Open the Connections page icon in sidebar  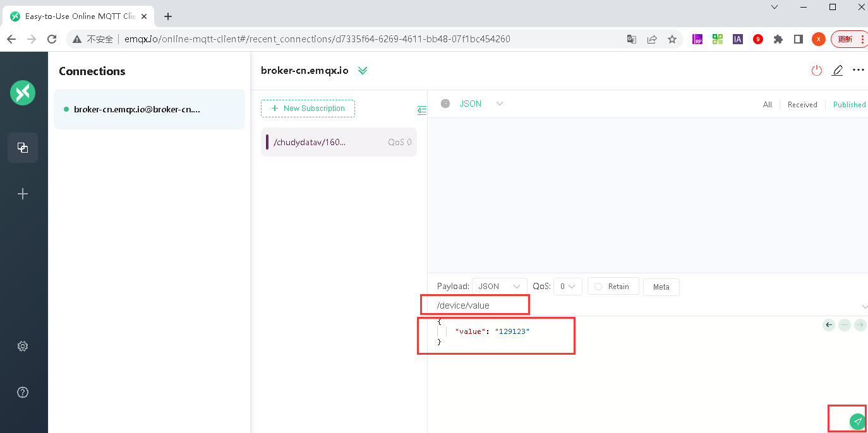[23, 148]
